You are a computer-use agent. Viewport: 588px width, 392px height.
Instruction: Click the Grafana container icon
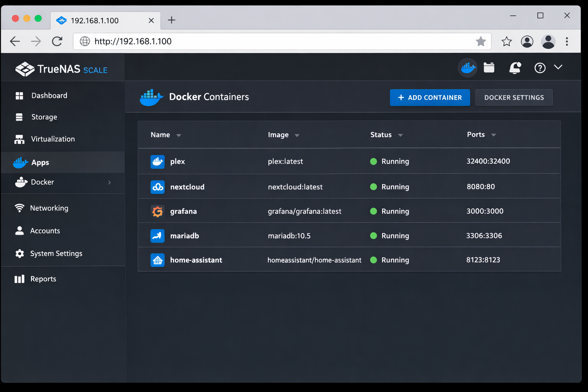(157, 211)
